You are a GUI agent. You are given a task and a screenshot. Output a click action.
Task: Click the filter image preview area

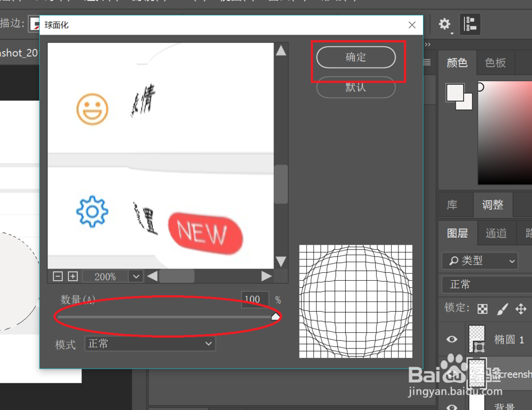pos(161,156)
